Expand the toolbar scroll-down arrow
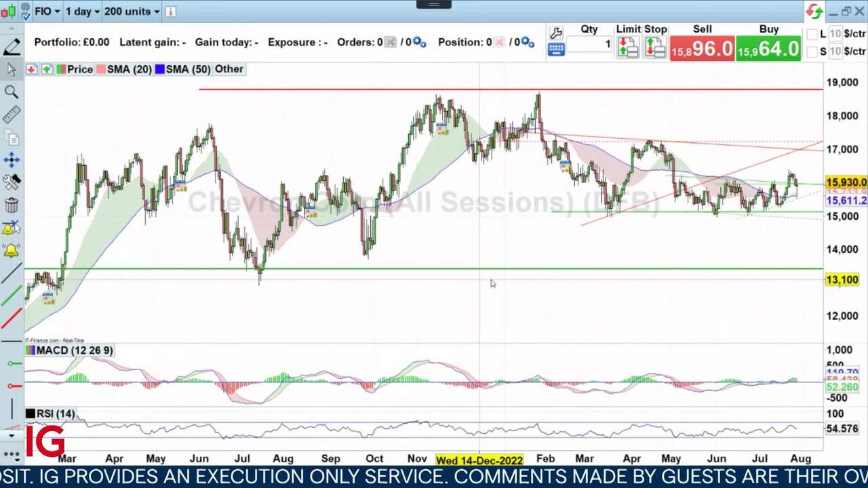868x488 pixels. (12, 436)
